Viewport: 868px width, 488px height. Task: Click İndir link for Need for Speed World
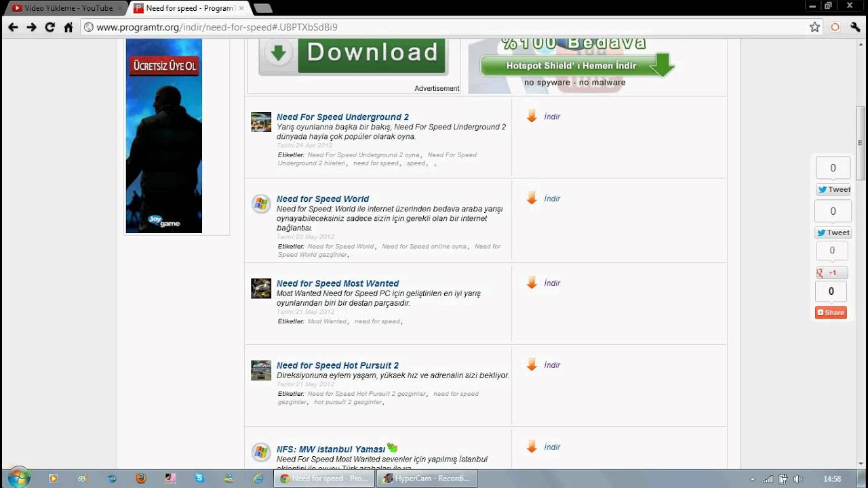point(552,199)
